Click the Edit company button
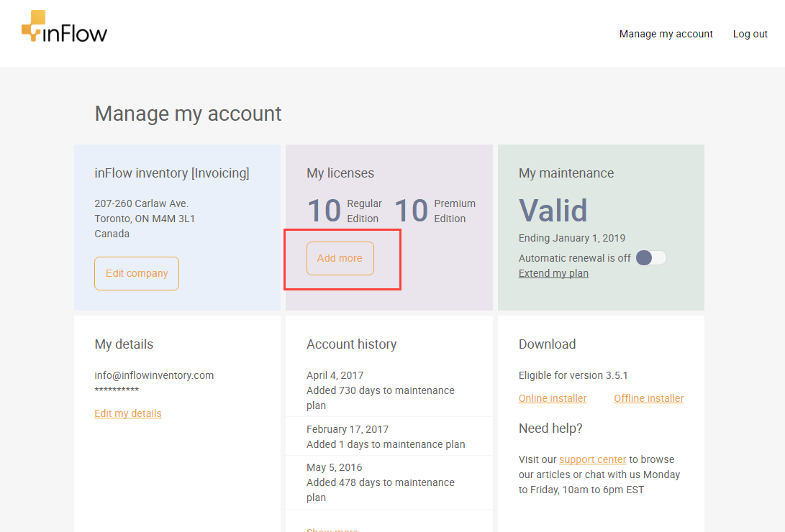 (137, 273)
